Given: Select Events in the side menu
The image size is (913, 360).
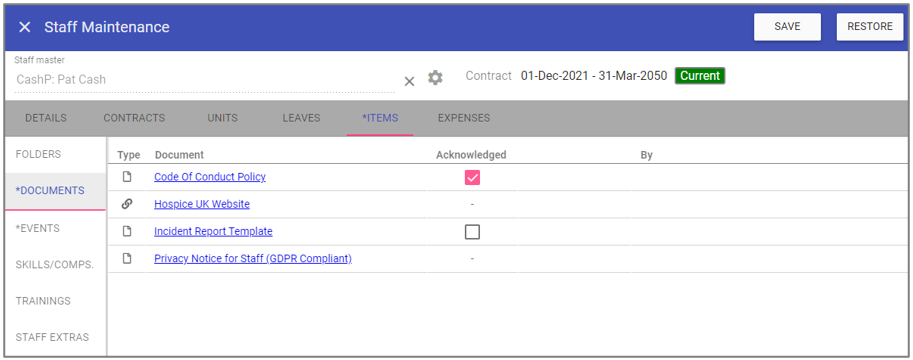Looking at the screenshot, I should click(x=38, y=228).
